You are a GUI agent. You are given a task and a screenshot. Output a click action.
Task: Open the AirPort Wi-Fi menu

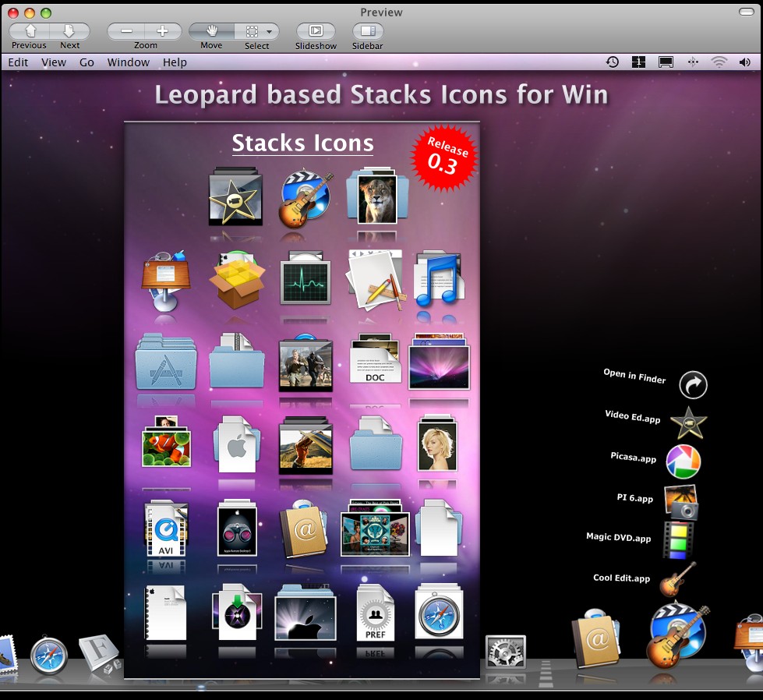718,62
